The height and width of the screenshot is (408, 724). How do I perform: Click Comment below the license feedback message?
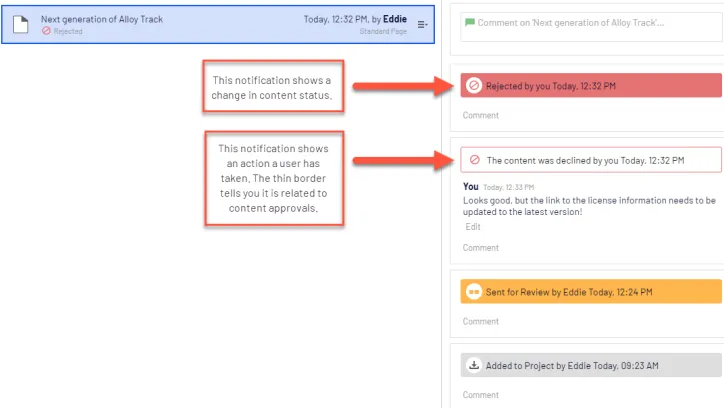click(x=481, y=248)
